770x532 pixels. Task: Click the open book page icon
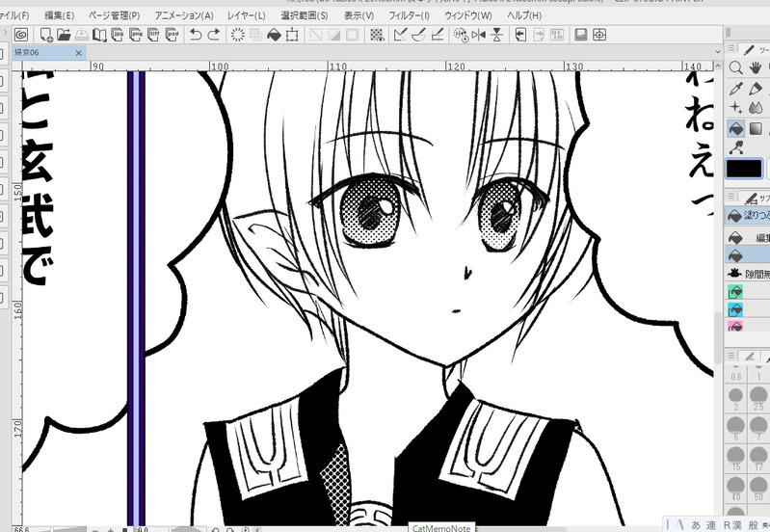99,35
